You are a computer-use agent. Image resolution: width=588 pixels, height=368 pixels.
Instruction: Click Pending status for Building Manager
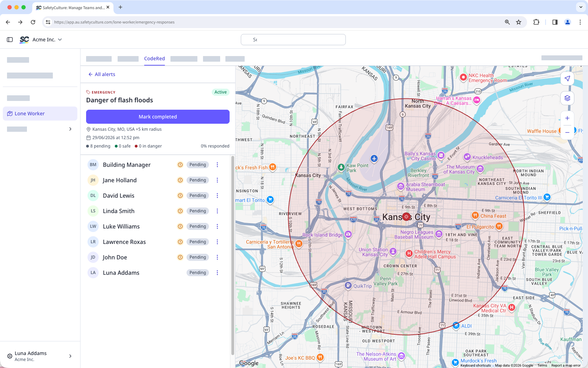(198, 165)
